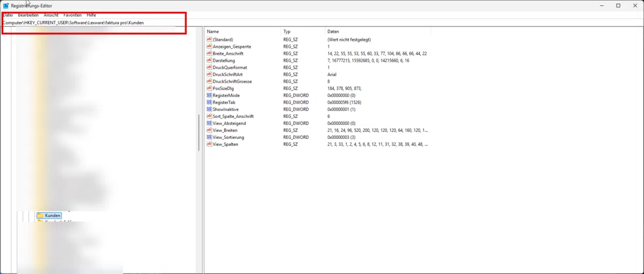Click PosSizeDlg data "184, 378, 905, 873,"

(345, 88)
